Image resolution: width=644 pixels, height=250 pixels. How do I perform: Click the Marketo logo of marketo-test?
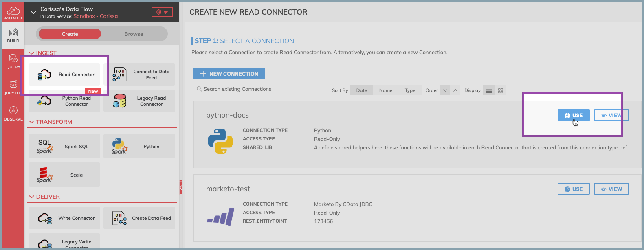click(x=220, y=217)
